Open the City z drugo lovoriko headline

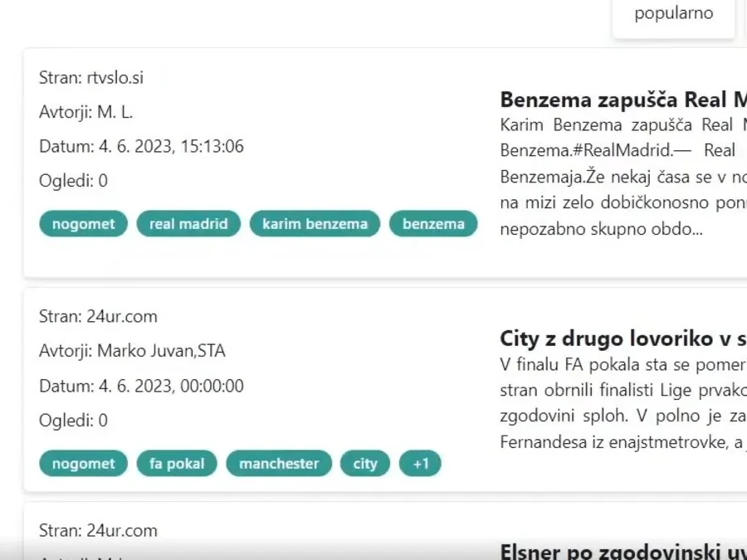click(x=623, y=338)
